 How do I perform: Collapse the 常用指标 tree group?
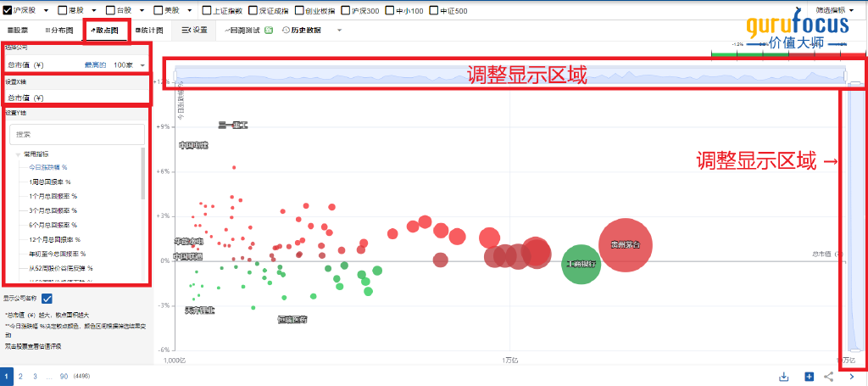[x=19, y=154]
